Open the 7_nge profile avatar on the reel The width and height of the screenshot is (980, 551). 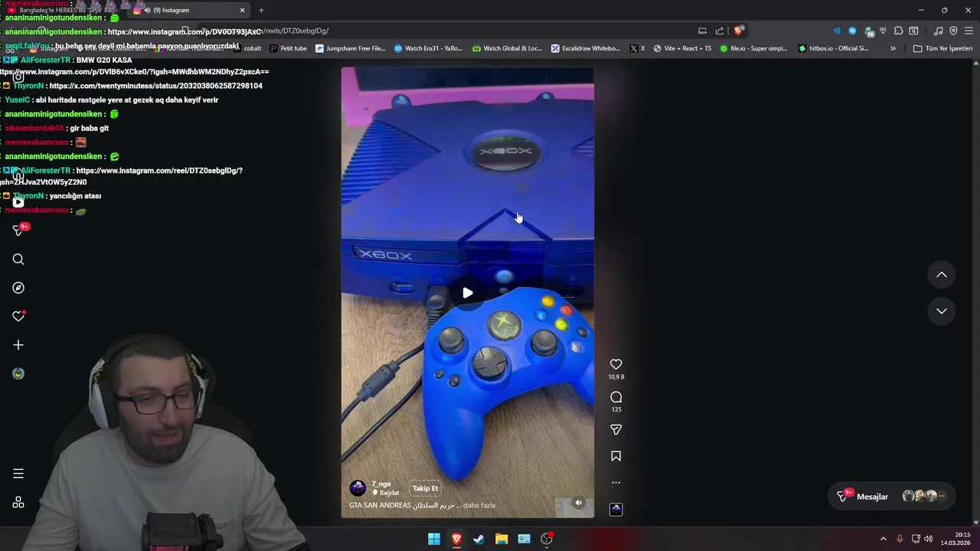(358, 488)
